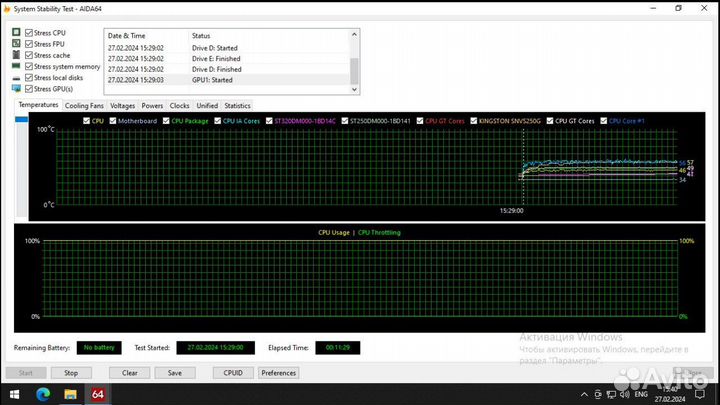Image resolution: width=720 pixels, height=405 pixels.
Task: Click the cache chip icon beside Stress cache
Action: [x=16, y=55]
